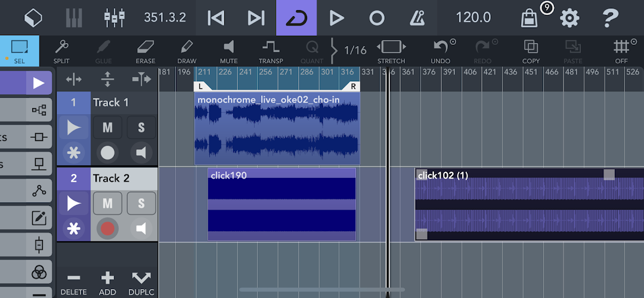Solo Track 1 with S button
644x298 pixels.
(141, 128)
